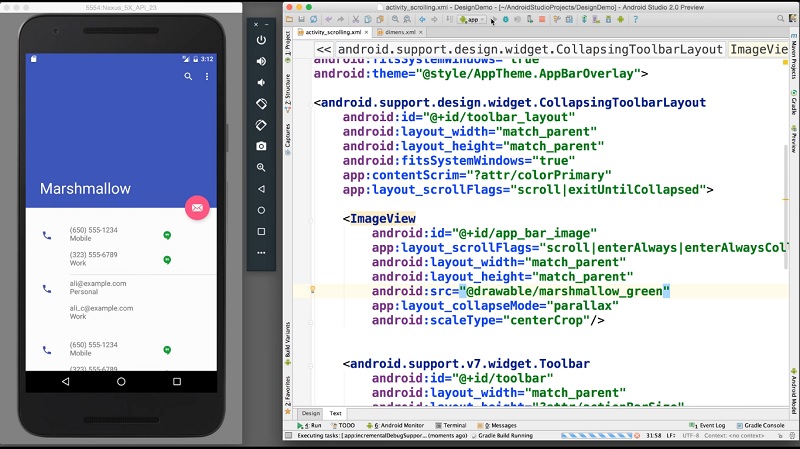The image size is (800, 449).
Task: Open the Event Log tool window
Action: (x=707, y=425)
